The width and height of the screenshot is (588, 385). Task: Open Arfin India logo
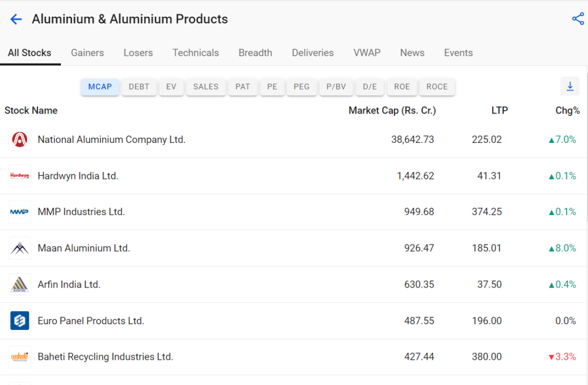coord(20,285)
